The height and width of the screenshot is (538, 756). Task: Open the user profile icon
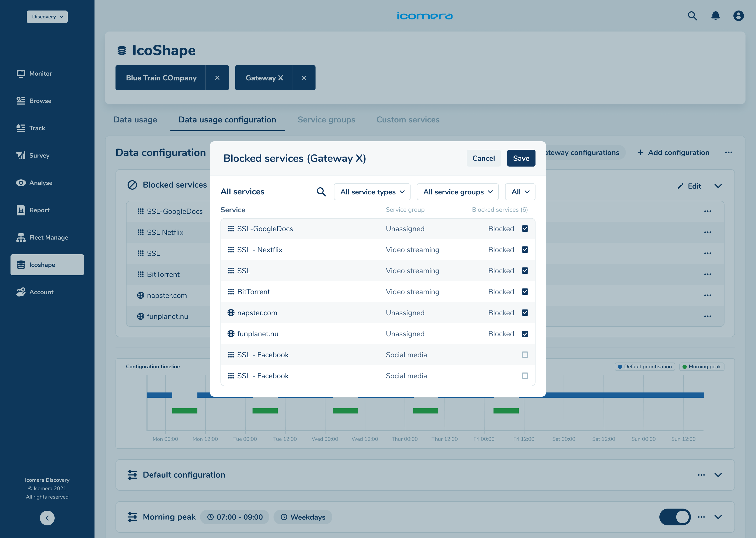pyautogui.click(x=738, y=16)
